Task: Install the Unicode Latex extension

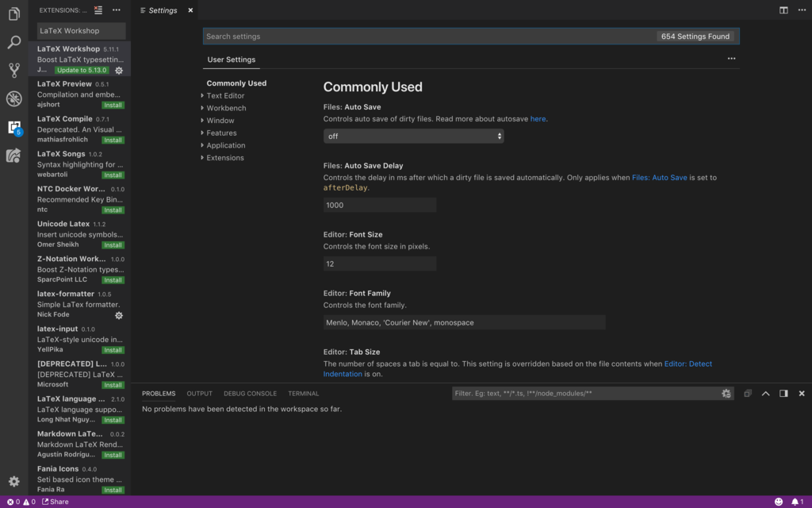Action: click(113, 245)
